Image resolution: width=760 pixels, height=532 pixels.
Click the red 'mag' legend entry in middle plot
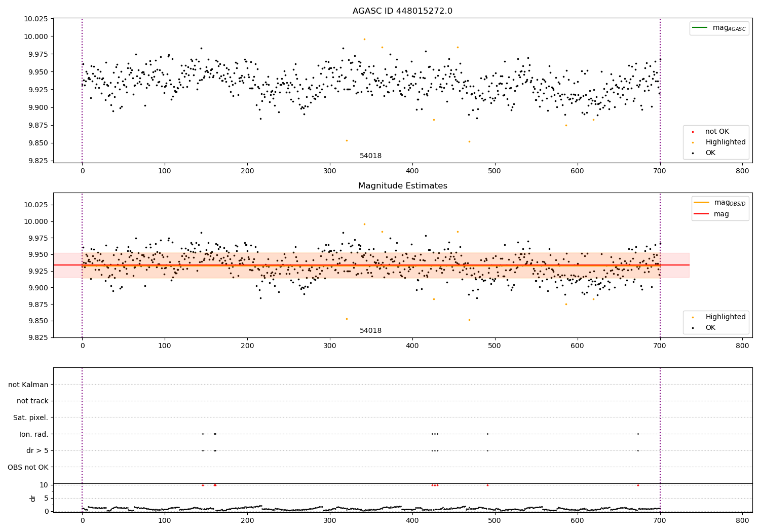click(712, 214)
